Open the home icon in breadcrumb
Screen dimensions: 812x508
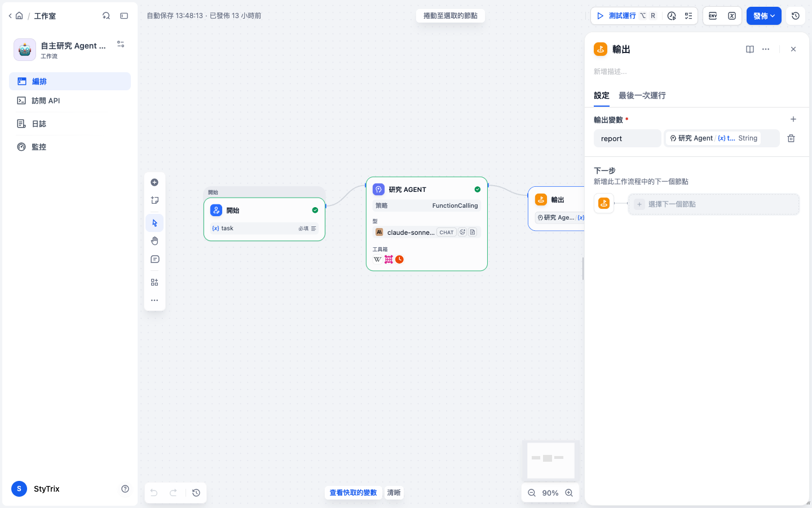pos(19,16)
